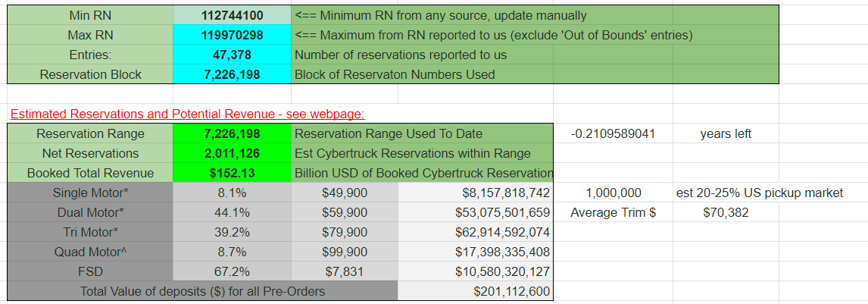868x304 pixels.
Task: Select the 'est 20-25% US pickup market' cell
Action: pyautogui.click(x=759, y=193)
